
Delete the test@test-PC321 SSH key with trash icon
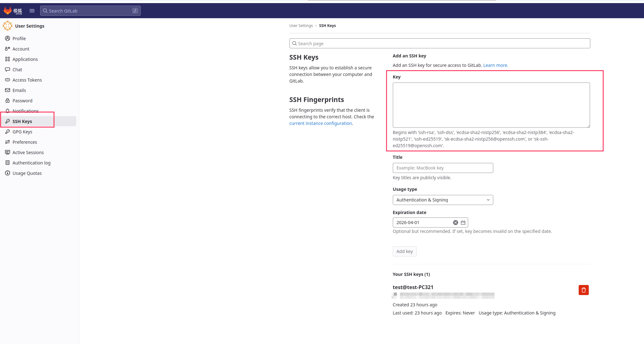coord(583,290)
